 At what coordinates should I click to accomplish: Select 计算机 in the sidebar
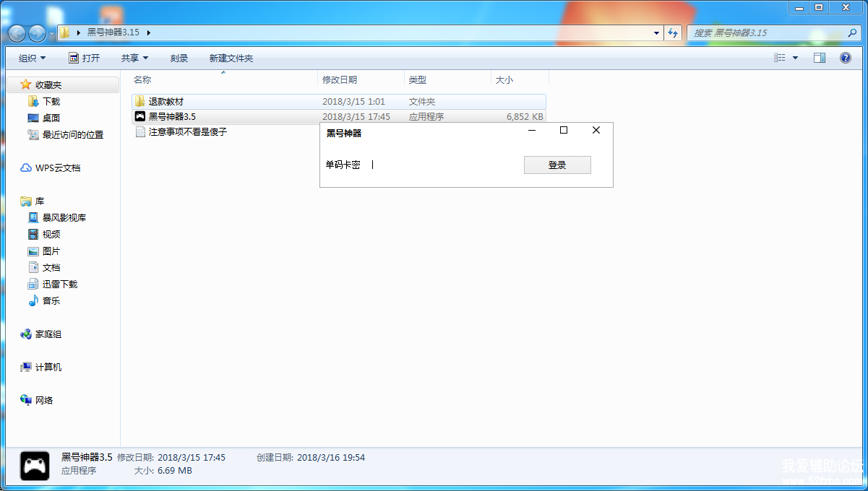[x=48, y=368]
